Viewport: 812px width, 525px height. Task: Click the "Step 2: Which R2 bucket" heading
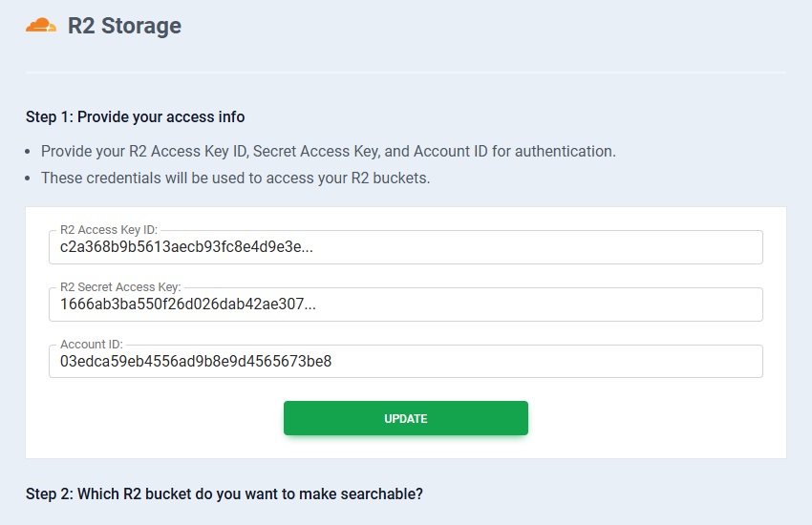pos(224,493)
